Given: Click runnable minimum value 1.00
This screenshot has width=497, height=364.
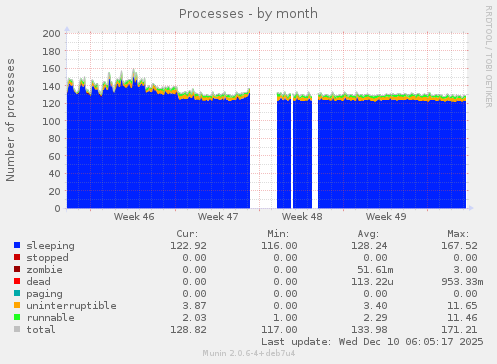Looking at the screenshot, I should (x=285, y=318).
